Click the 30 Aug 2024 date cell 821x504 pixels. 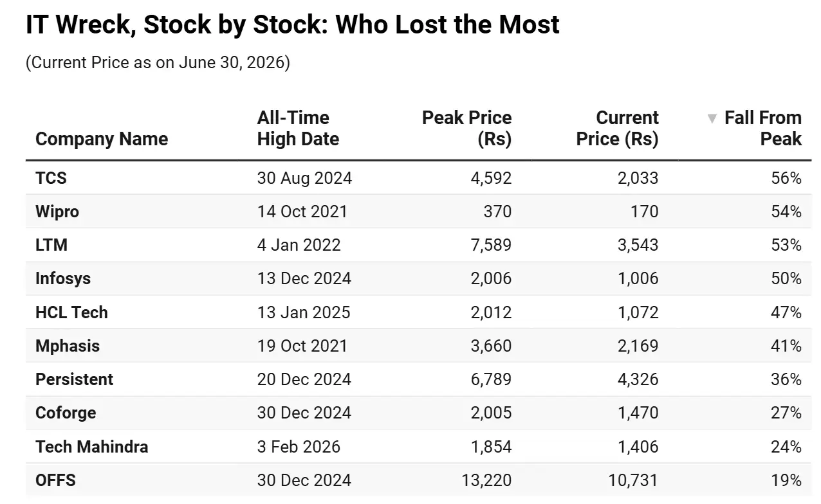pyautogui.click(x=304, y=178)
